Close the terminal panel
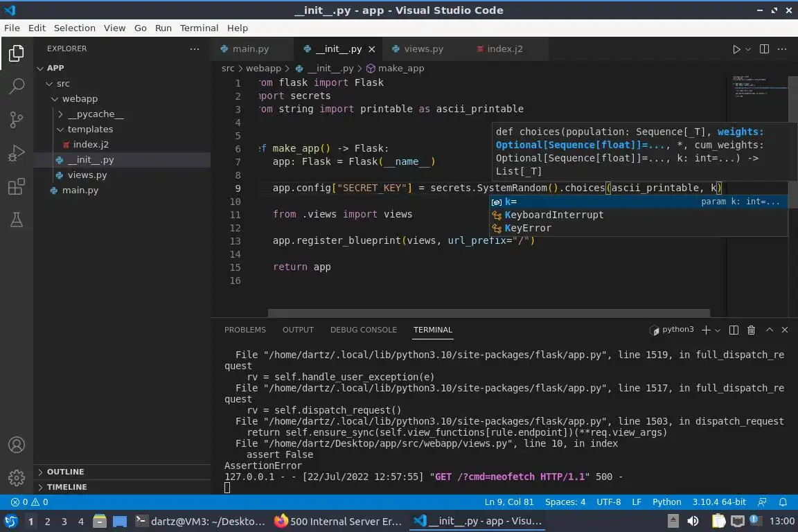The image size is (798, 532). pos(785,330)
